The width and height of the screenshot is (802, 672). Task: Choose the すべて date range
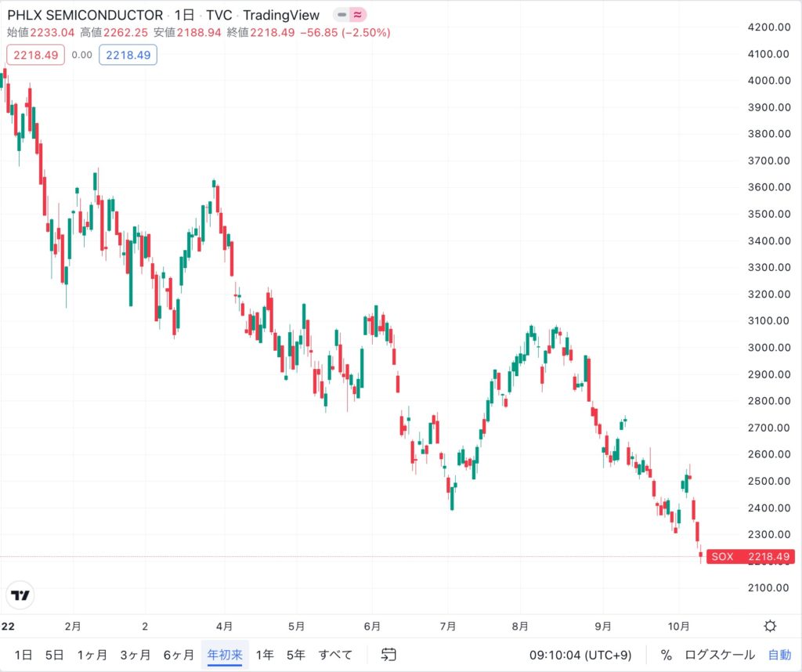click(x=335, y=655)
